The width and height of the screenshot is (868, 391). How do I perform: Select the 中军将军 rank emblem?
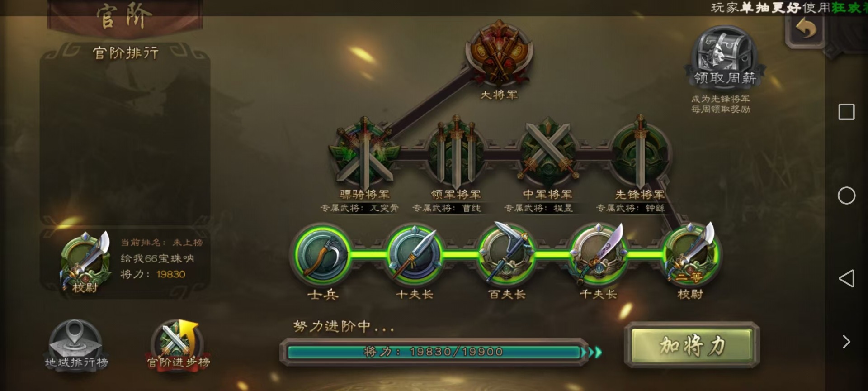[x=548, y=152]
